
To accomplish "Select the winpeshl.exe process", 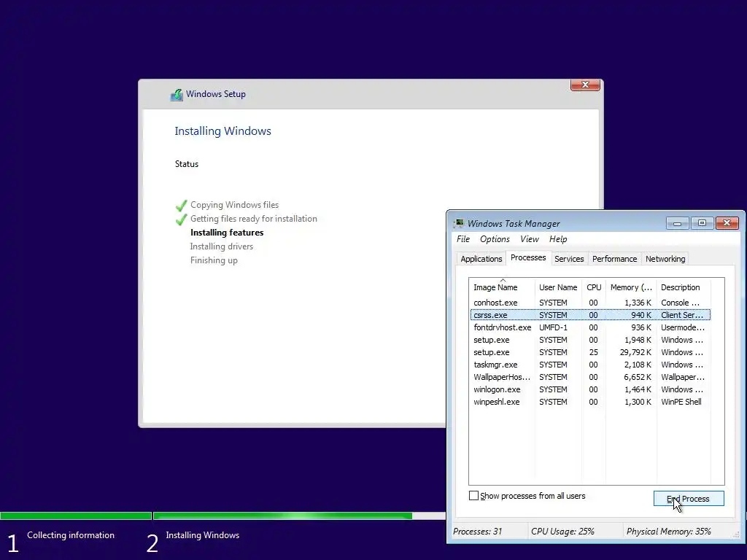I will [589, 402].
